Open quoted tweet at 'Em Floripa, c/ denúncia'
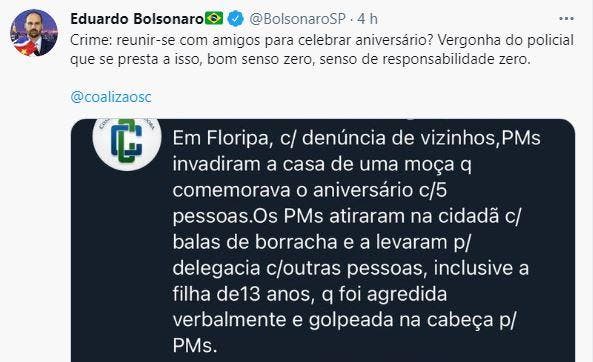The image size is (593, 362). (x=356, y=138)
